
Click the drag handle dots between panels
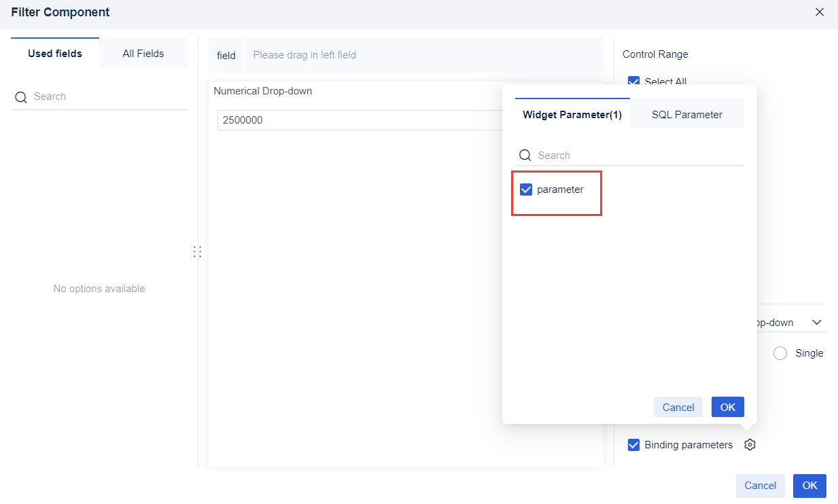(198, 251)
